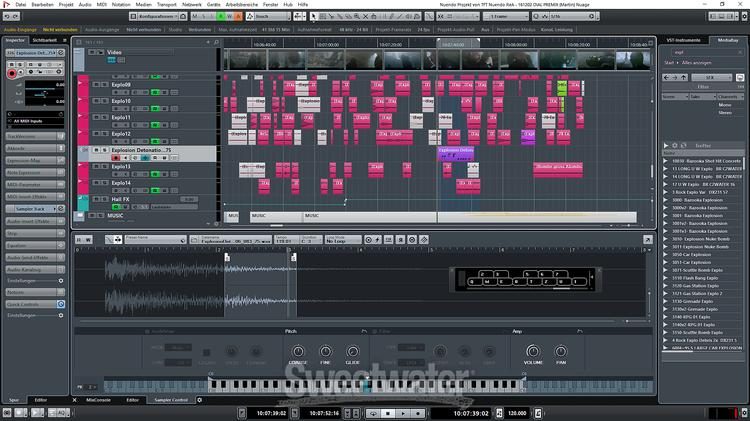Click Alles anzeigen in MediaBay
This screenshot has height=421, width=750.
click(696, 63)
